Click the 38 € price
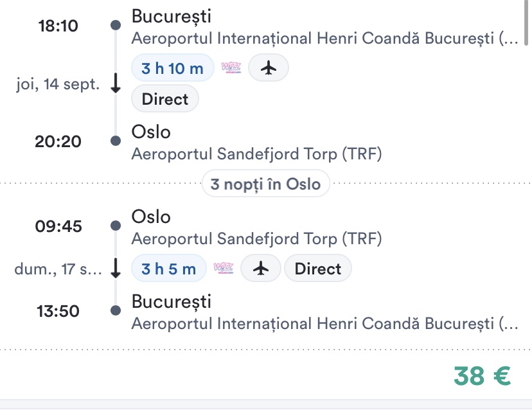Viewport: 532px width, 410px height. tap(483, 376)
